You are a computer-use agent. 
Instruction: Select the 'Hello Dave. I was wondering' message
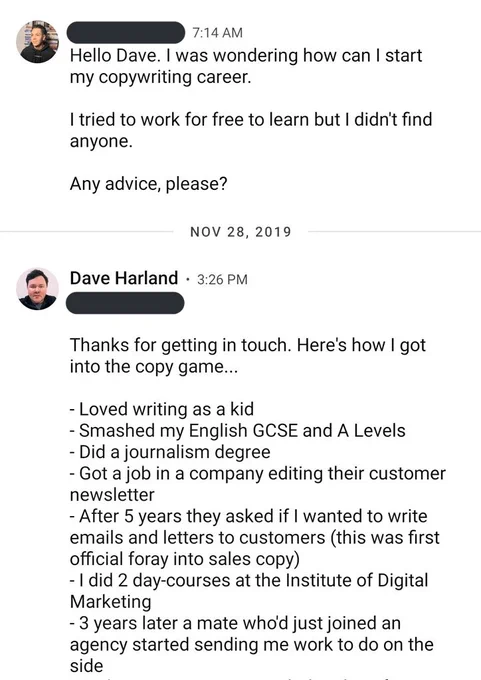(246, 66)
